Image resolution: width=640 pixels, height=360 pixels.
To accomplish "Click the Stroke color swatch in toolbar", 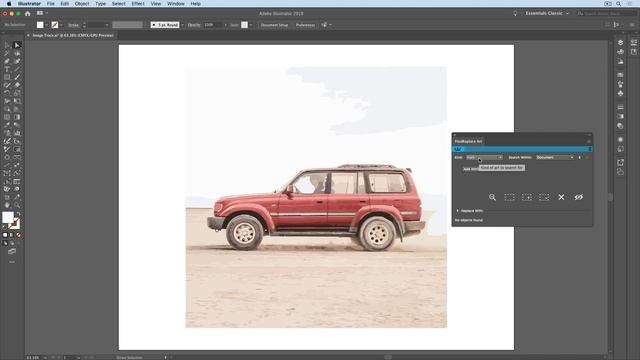I will [x=15, y=224].
